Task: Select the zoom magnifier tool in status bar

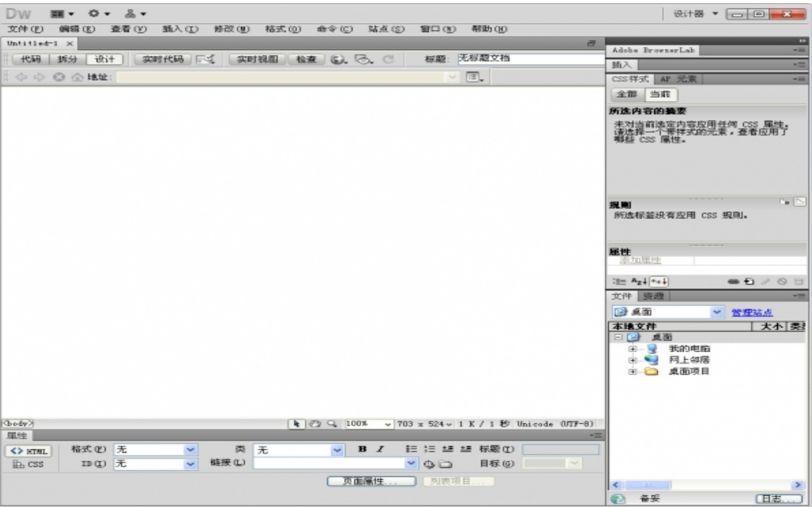Action: click(x=332, y=424)
